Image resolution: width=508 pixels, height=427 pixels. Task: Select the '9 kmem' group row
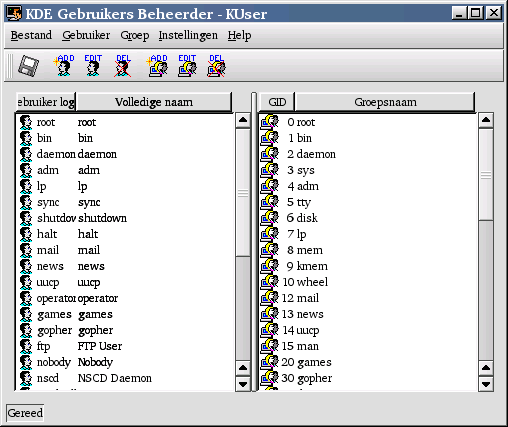pos(368,266)
